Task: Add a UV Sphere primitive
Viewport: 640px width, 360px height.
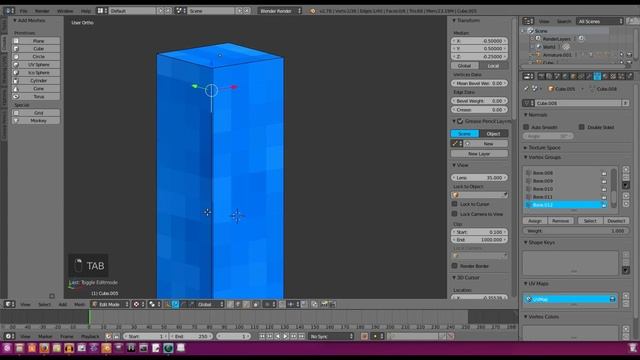Action: click(x=36, y=64)
